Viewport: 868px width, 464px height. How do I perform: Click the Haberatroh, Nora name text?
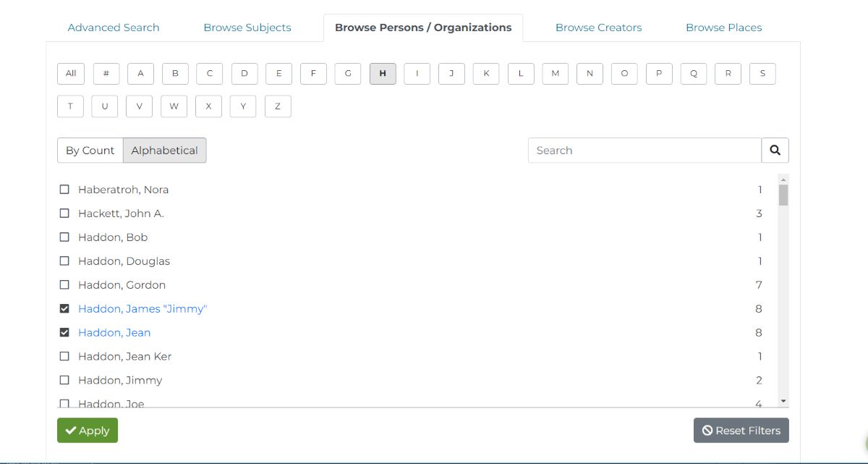(123, 190)
